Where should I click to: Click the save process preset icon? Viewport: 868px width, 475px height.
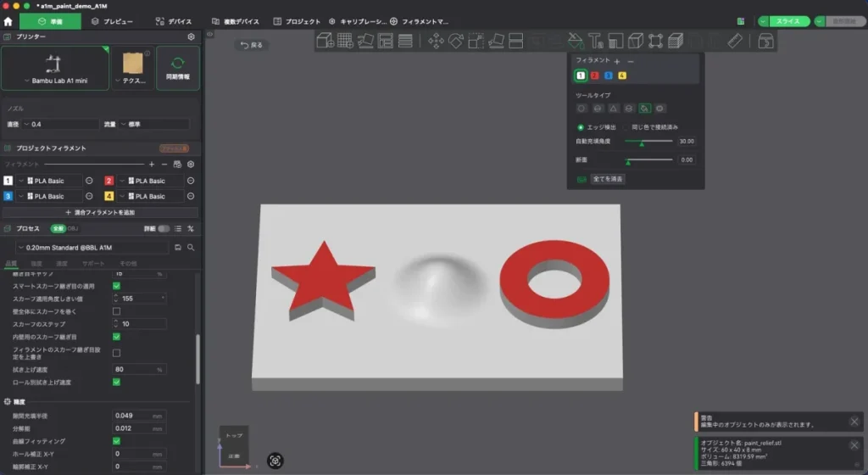pos(178,248)
